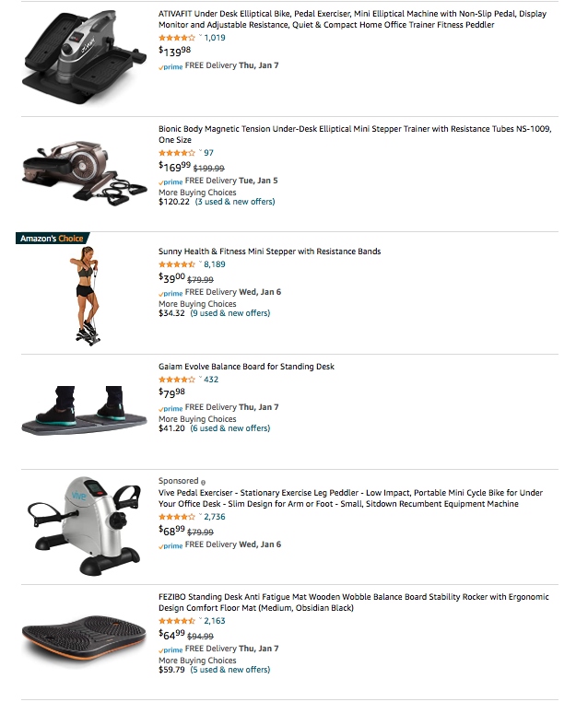The width and height of the screenshot is (588, 702).
Task: View 5 used & new offers
Action: [230, 670]
